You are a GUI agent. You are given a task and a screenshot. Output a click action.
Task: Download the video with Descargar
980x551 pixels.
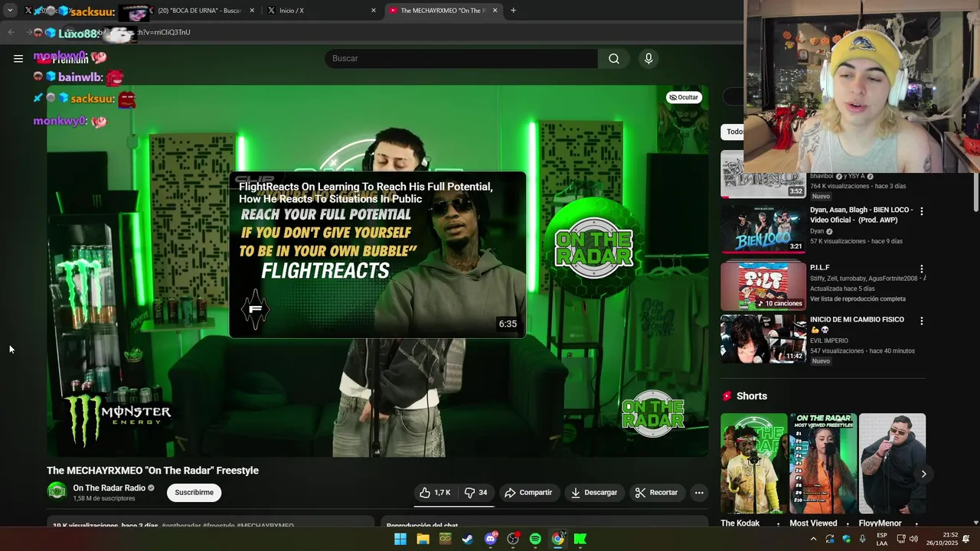coord(594,493)
